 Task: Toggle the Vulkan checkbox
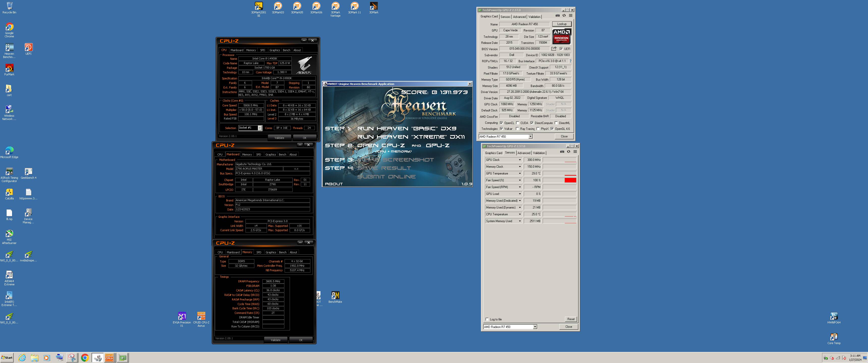(501, 129)
